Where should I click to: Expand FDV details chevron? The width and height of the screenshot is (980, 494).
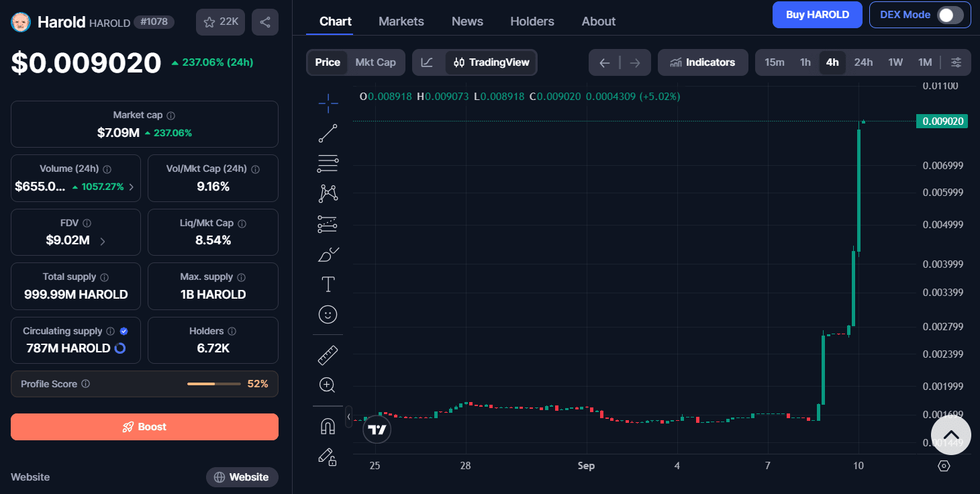pos(103,241)
